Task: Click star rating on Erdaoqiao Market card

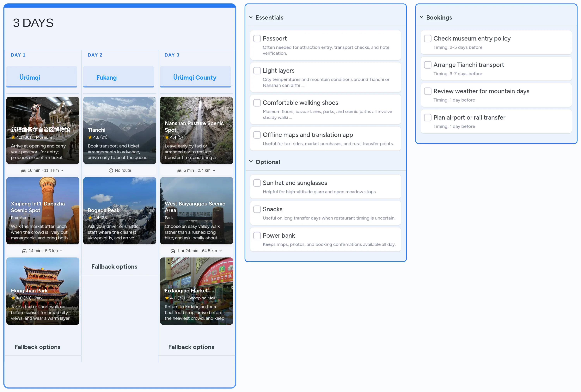Action: (x=167, y=298)
